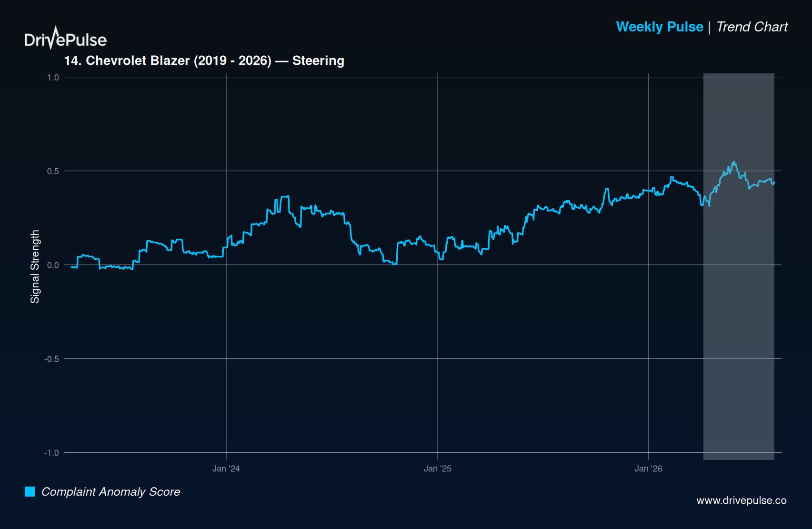Click the Chevrolet Blazer Steering chart title
Viewport: 812px width, 529px height.
pos(204,61)
